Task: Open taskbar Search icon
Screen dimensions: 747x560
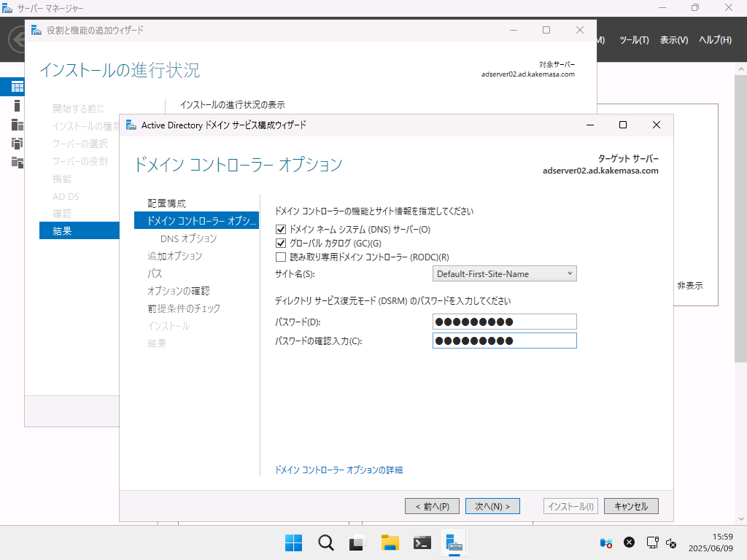Action: (x=326, y=542)
